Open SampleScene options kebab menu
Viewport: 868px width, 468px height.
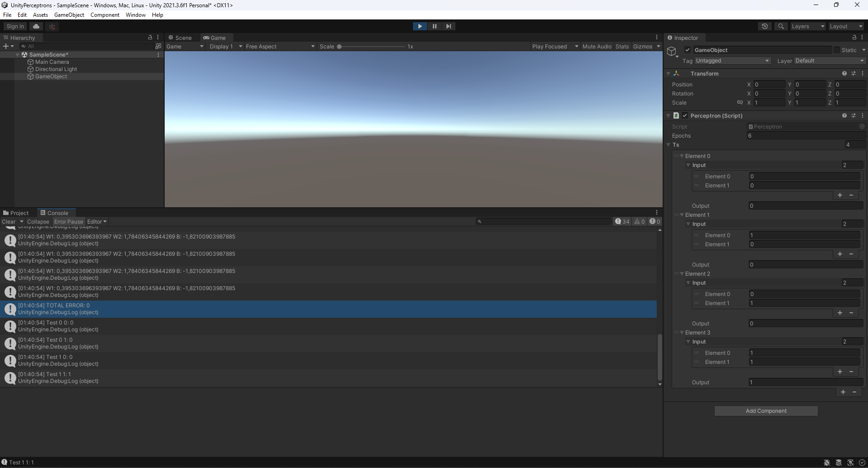[x=158, y=55]
